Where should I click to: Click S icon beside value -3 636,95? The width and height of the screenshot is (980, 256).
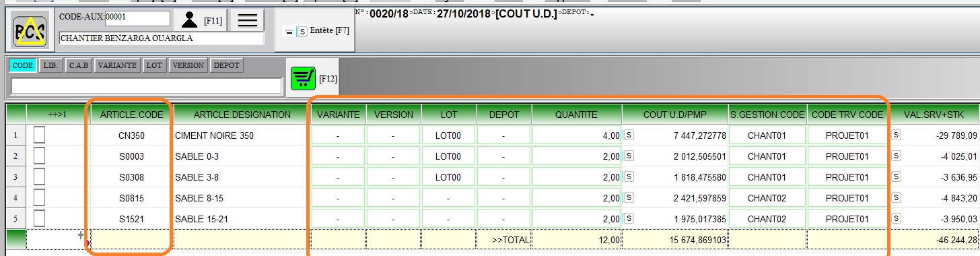pyautogui.click(x=896, y=177)
